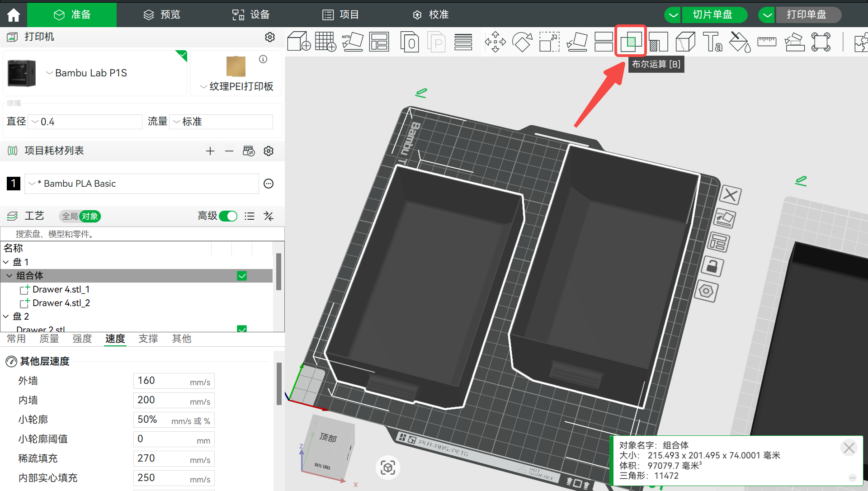Click the compare presets icon beside 高级

[269, 216]
